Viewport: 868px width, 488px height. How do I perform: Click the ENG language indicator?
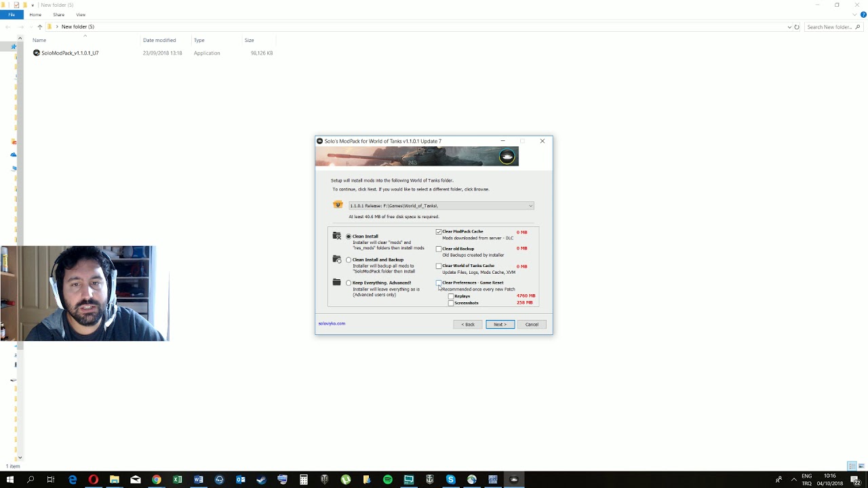point(807,476)
